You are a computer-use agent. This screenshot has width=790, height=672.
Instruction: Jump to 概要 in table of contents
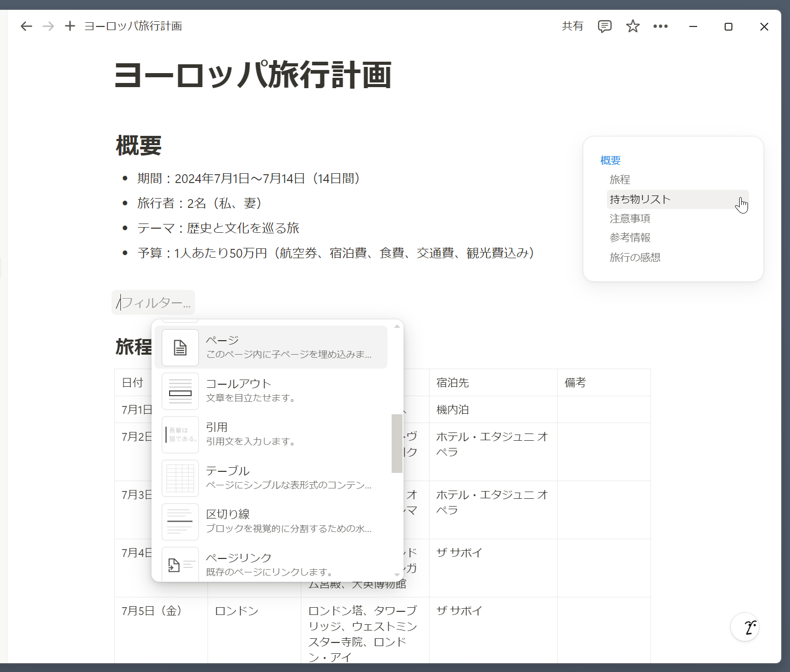pos(611,161)
